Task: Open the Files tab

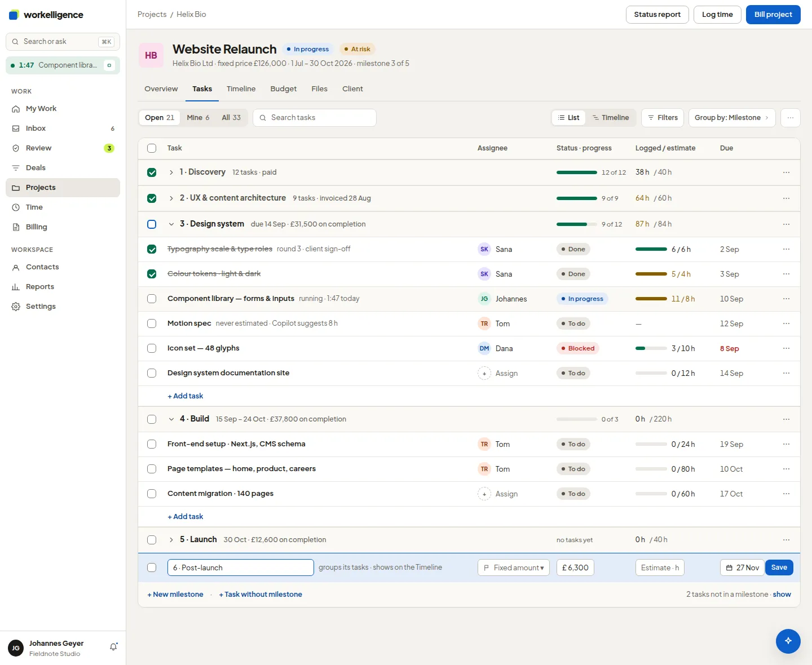Action: 319,89
